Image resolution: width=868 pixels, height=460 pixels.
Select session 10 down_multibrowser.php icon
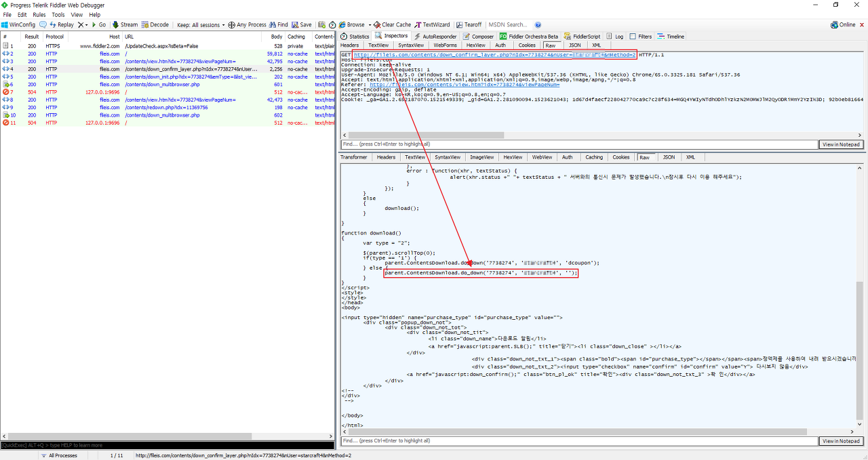click(x=5, y=115)
